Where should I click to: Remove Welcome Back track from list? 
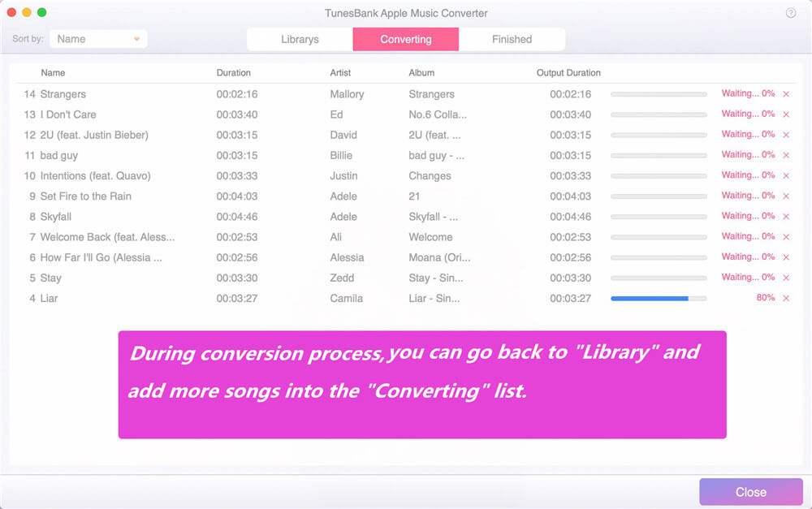point(786,237)
